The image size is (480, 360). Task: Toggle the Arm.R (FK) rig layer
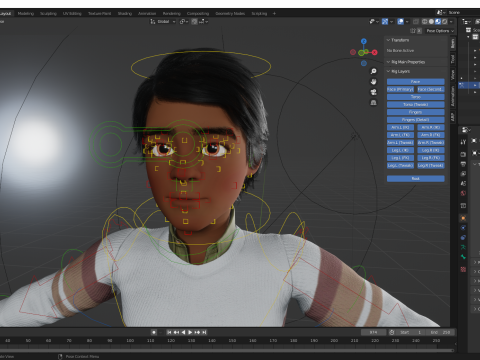(431, 135)
